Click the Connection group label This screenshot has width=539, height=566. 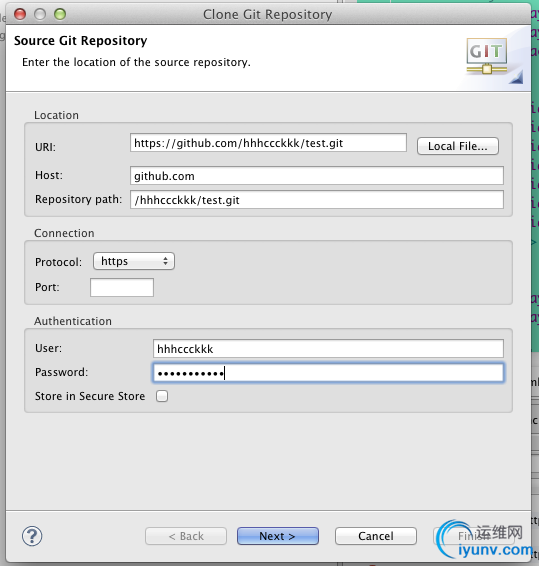click(x=64, y=233)
